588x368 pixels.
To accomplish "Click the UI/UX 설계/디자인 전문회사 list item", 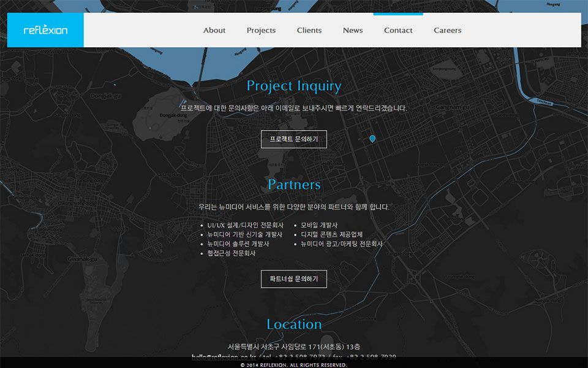I will tap(245, 225).
